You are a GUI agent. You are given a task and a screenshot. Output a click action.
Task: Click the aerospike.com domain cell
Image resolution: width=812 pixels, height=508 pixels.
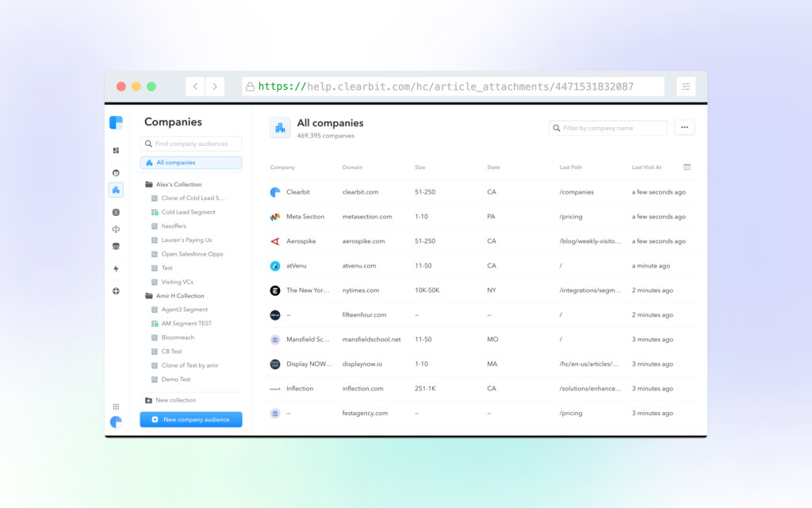[363, 241]
